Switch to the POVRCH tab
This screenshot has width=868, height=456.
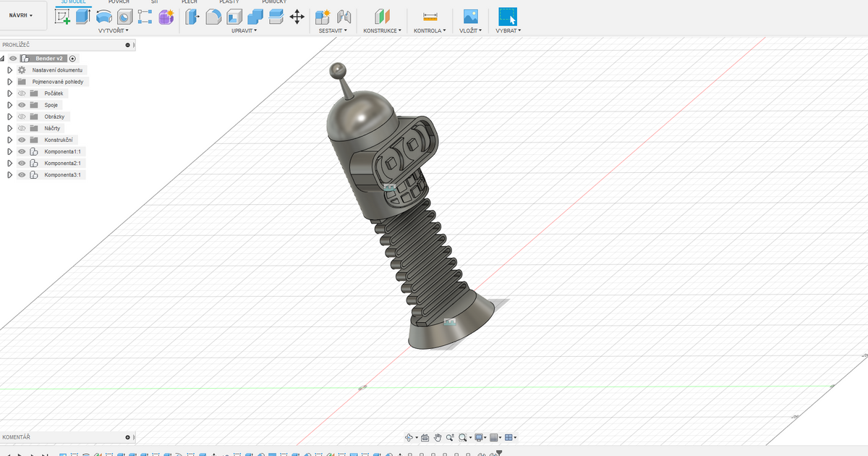[x=119, y=3]
